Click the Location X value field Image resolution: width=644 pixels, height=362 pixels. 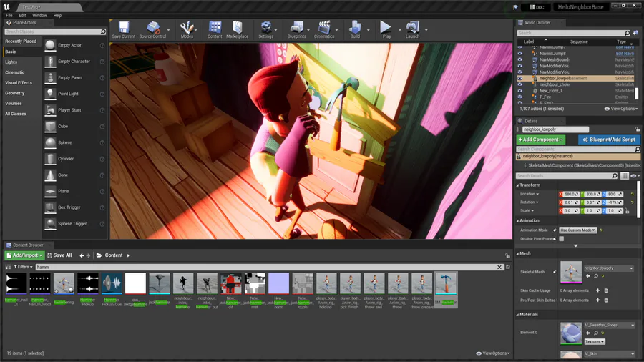571,194
